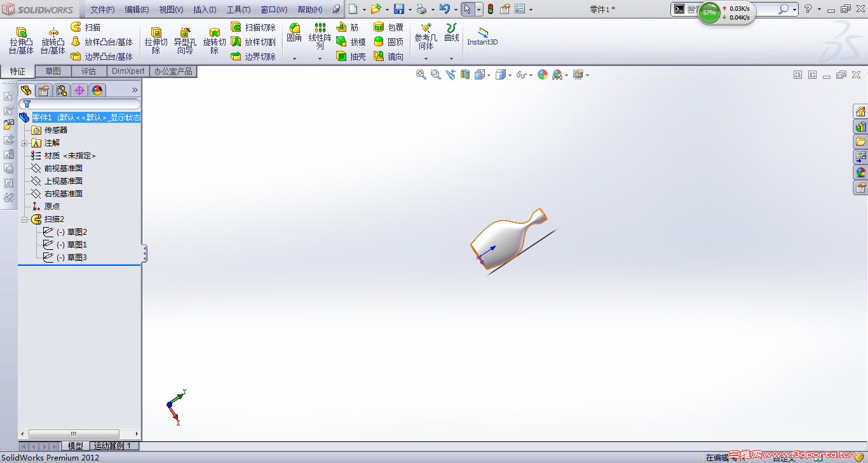Viewport: 868px width, 463px height.
Task: Switch to the 运动算例 1 bottom tab
Action: click(112, 446)
